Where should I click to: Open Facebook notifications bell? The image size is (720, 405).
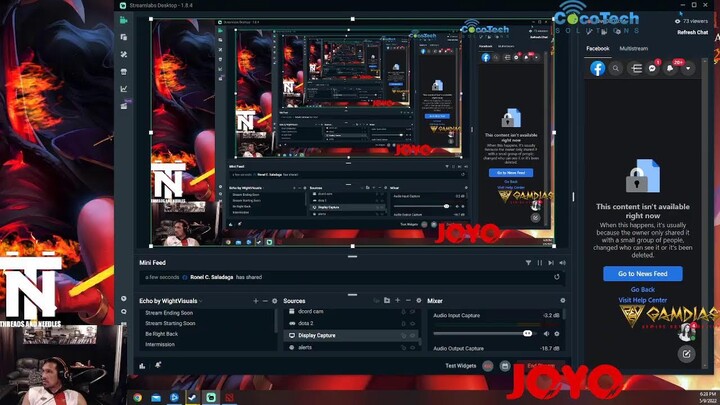(x=670, y=68)
